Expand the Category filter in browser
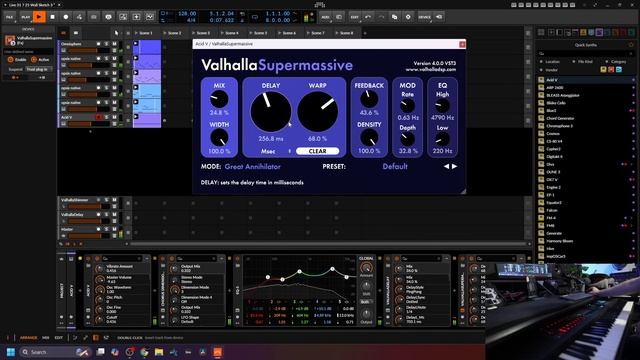Viewport: 640px width, 360px height. point(616,62)
